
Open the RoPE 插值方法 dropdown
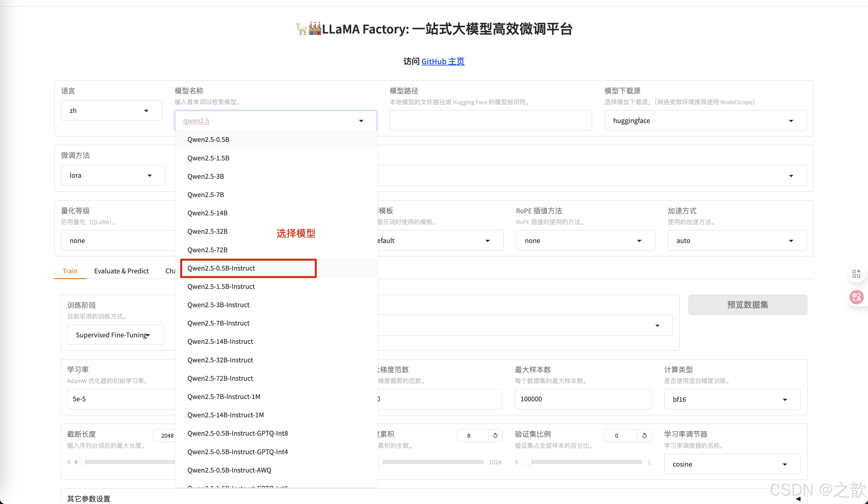click(x=585, y=240)
